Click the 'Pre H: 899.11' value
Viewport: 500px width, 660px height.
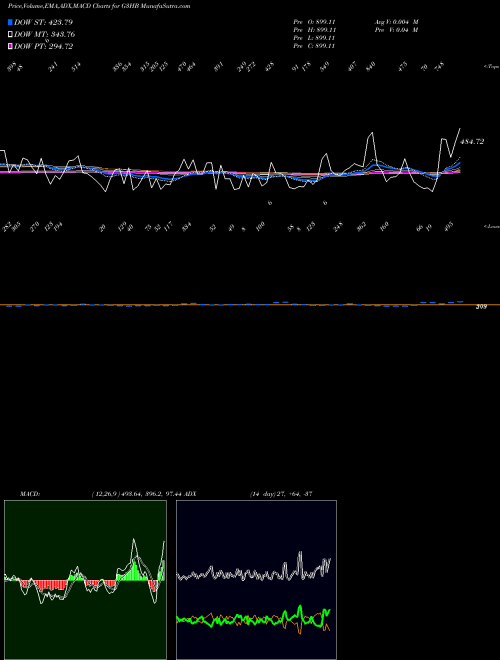coord(314,30)
